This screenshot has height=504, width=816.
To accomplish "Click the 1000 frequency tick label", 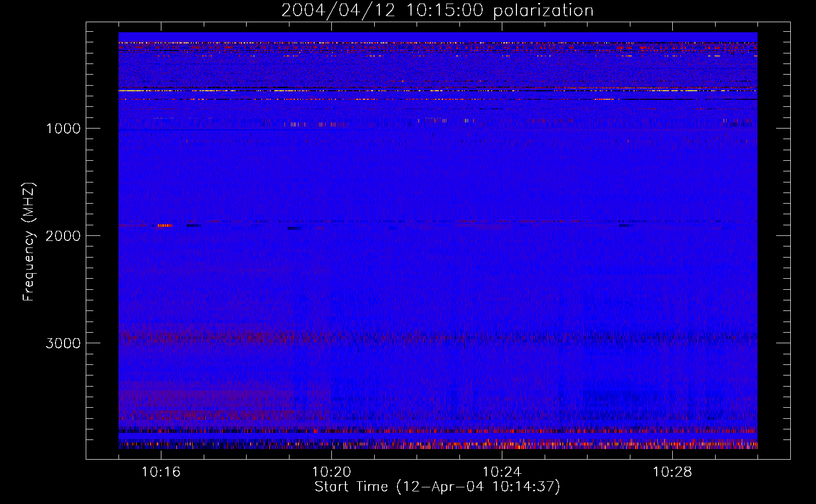I will tap(63, 128).
